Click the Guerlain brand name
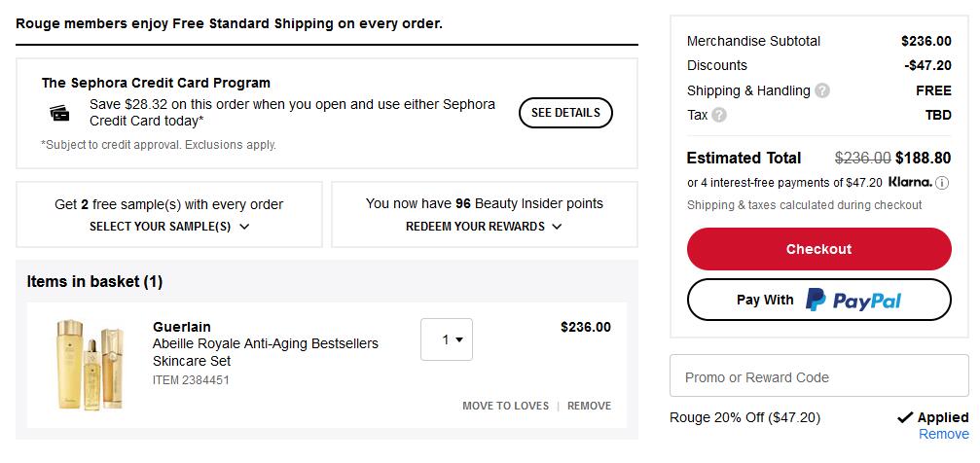This screenshot has width=980, height=463. [182, 327]
